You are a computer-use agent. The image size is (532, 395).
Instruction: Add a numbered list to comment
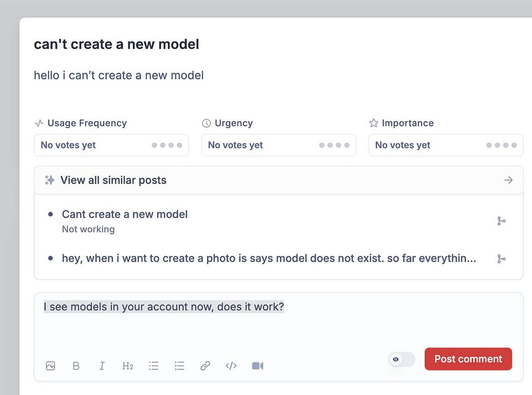180,366
